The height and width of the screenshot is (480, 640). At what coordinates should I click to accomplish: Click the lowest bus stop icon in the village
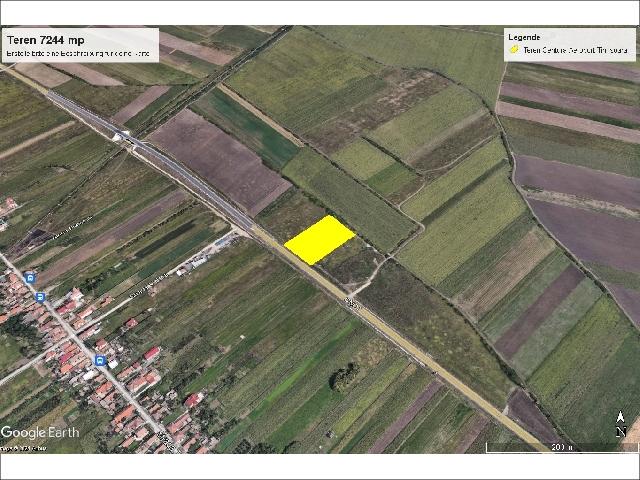(100, 360)
